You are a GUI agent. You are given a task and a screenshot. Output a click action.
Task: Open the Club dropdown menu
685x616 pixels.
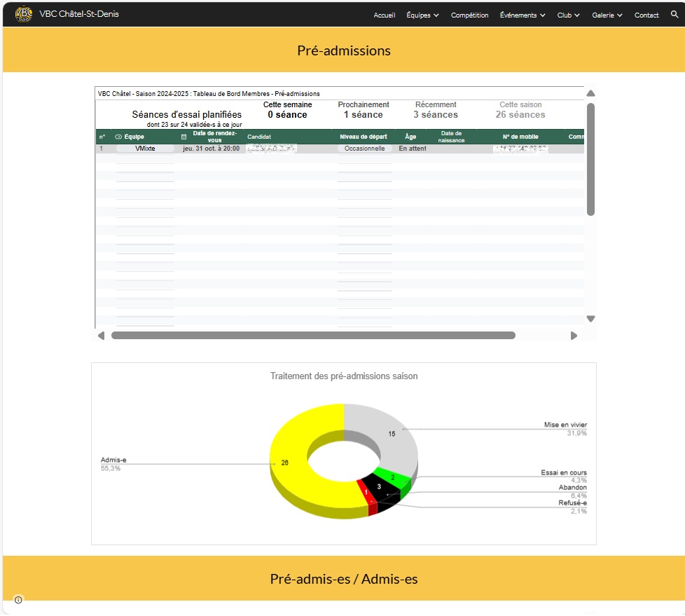tap(568, 15)
